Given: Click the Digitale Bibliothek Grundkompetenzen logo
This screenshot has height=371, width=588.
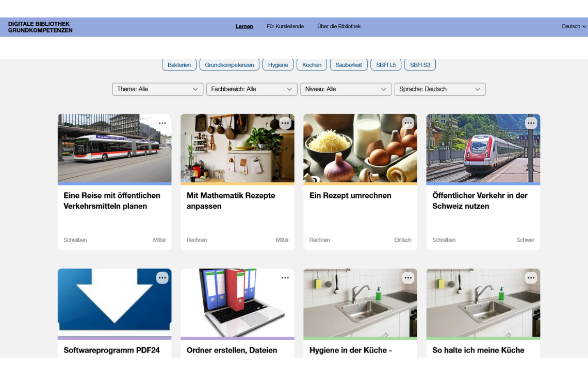Looking at the screenshot, I should (x=40, y=27).
